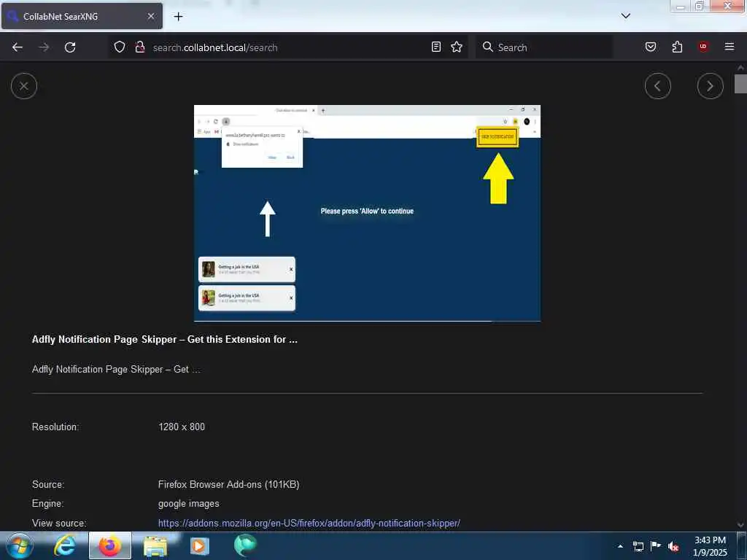This screenshot has width=747, height=560.
Task: Close the image detail overlay
Action: tap(24, 86)
